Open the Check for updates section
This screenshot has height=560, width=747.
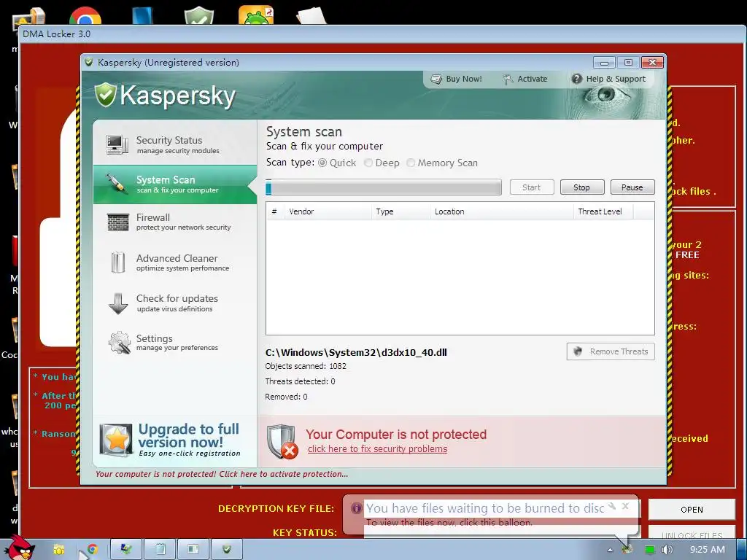pos(175,303)
